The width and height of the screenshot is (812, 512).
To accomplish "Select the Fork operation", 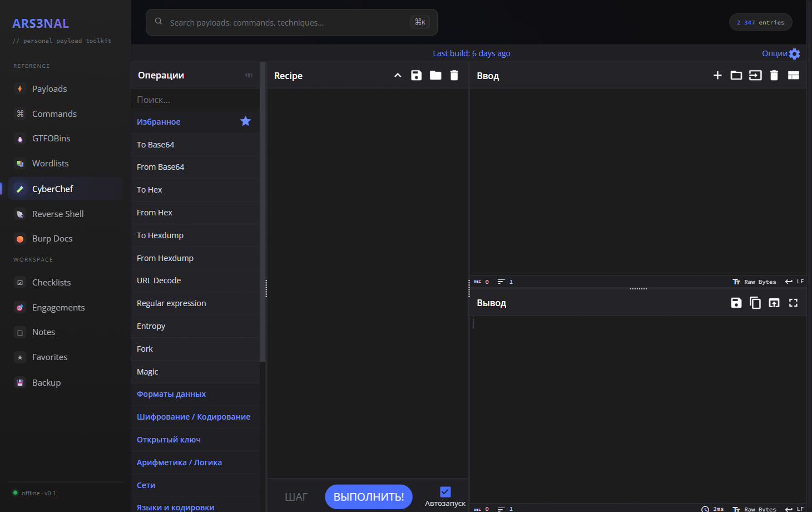I will tap(195, 349).
